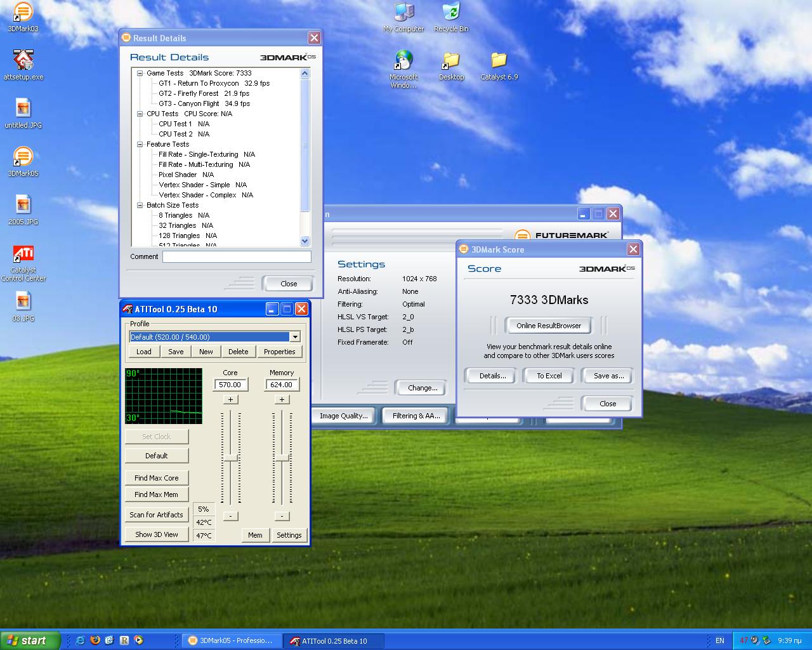Click Save profile button in ATITool
The height and width of the screenshot is (650, 812).
pos(176,352)
